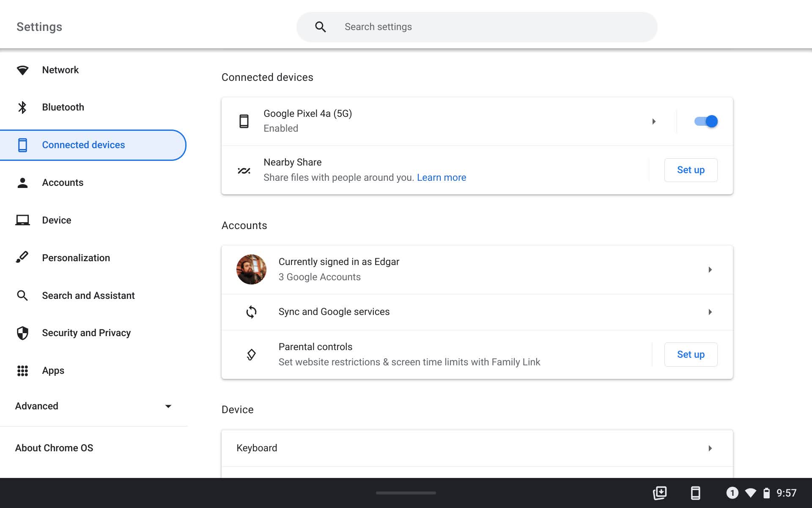Screen dimensions: 812x508
Task: Open Sync and Google services details
Action: (x=477, y=312)
